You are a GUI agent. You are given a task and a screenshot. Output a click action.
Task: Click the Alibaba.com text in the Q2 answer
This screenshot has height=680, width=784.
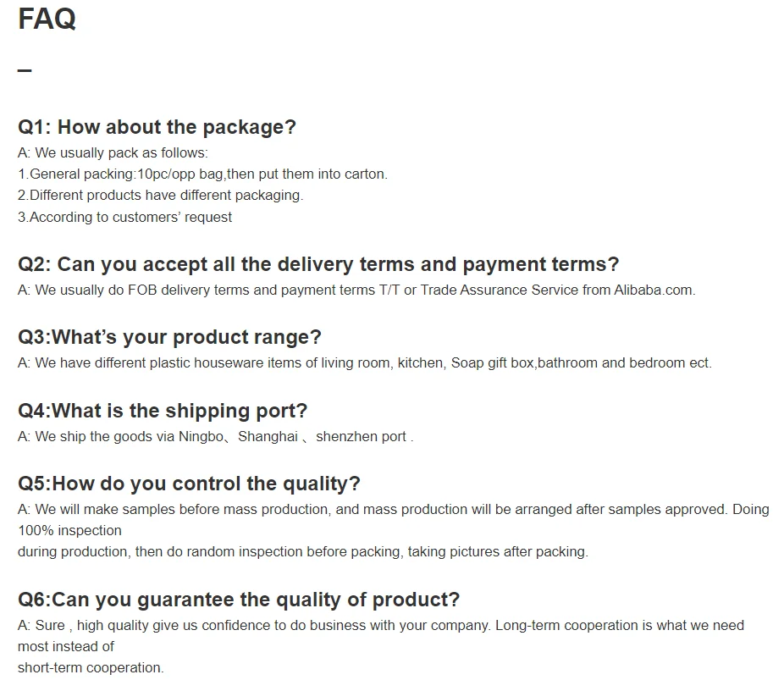(654, 290)
